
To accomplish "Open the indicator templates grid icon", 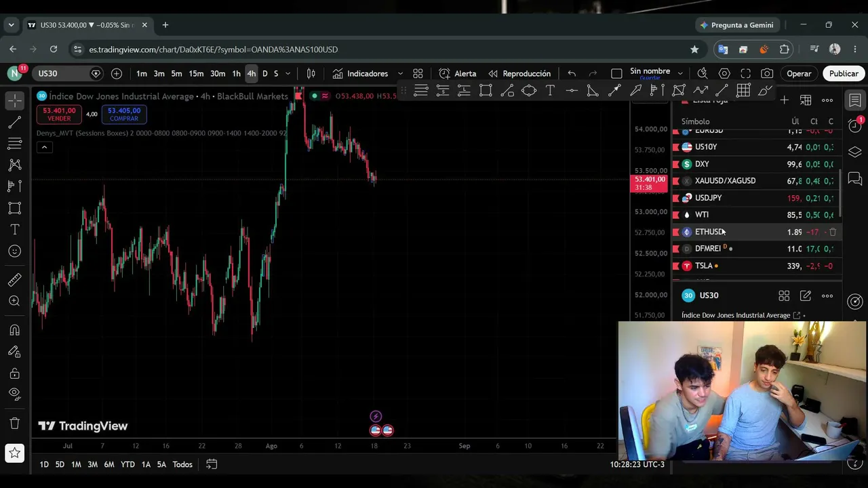I will pos(418,73).
